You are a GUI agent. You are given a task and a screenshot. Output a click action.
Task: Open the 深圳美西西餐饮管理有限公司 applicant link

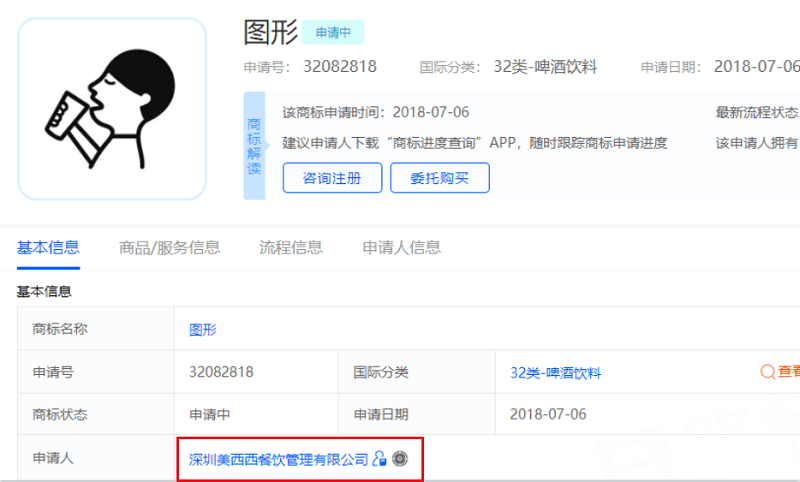click(278, 460)
